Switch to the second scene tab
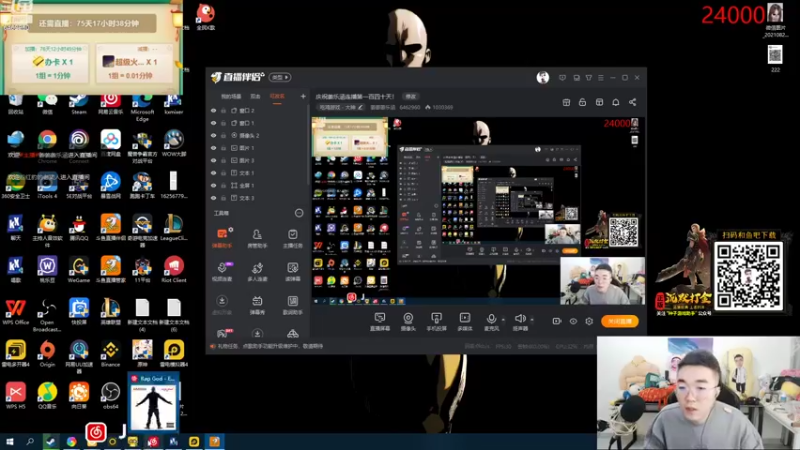This screenshot has width=800, height=450. pyautogui.click(x=255, y=96)
